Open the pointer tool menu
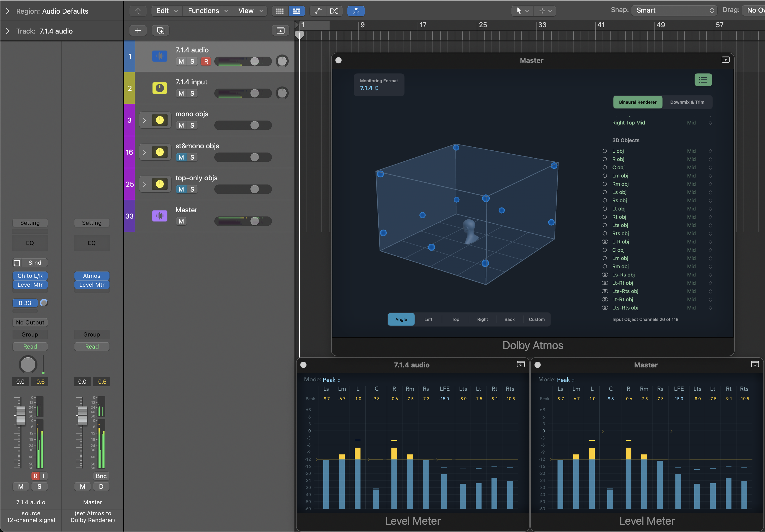 [522, 11]
